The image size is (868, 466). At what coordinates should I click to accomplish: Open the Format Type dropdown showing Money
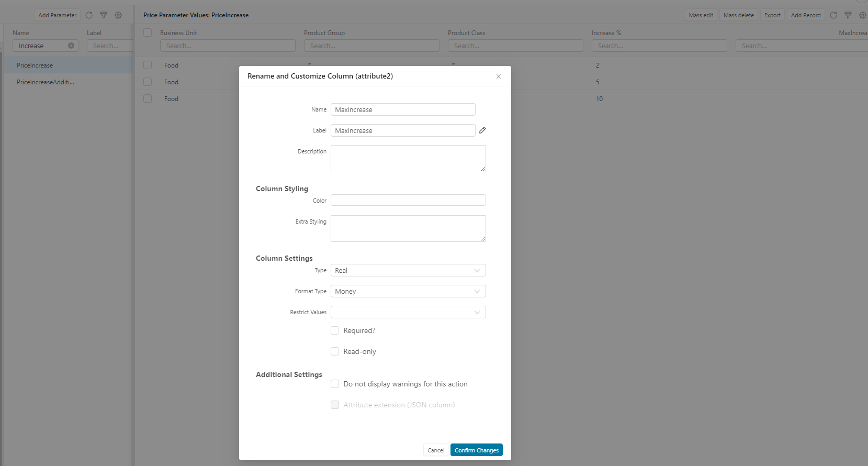click(408, 291)
